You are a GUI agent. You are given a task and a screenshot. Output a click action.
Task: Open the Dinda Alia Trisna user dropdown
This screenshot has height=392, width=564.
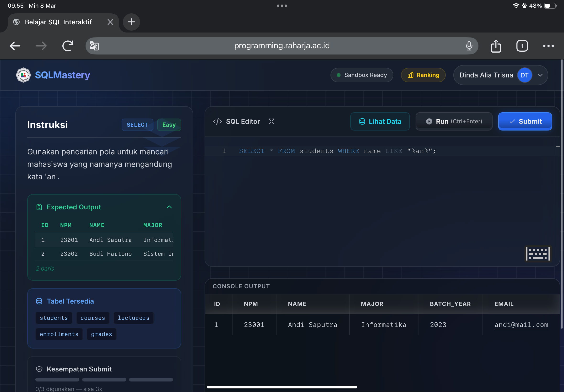(540, 75)
